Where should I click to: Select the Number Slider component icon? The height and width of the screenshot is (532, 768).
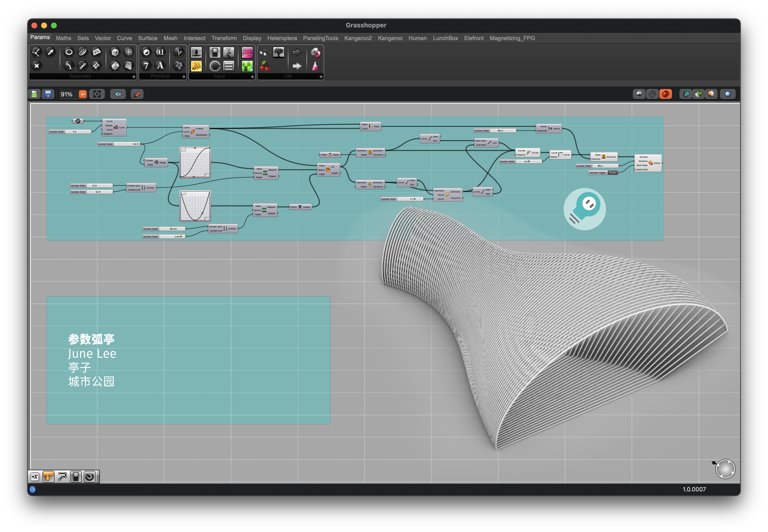click(196, 52)
